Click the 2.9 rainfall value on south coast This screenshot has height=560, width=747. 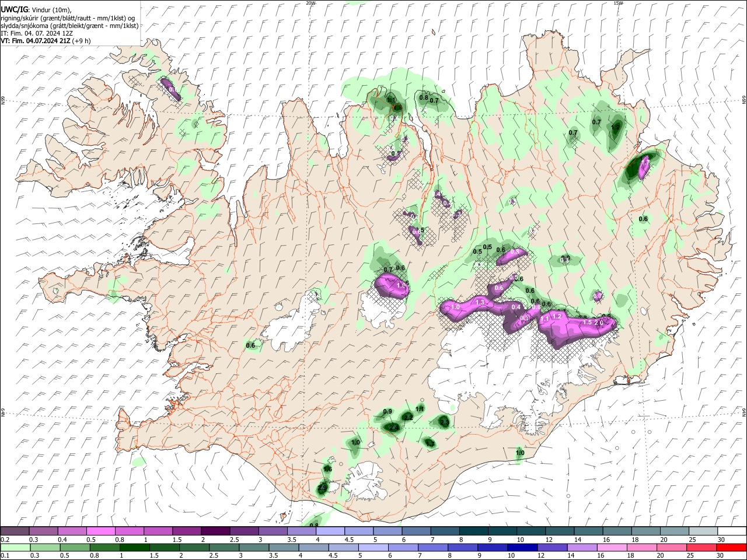[323, 488]
